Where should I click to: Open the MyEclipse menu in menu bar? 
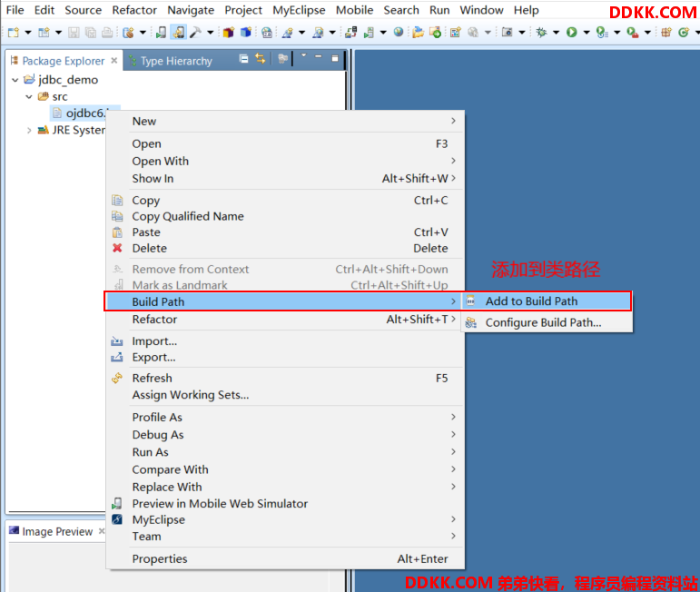[299, 10]
